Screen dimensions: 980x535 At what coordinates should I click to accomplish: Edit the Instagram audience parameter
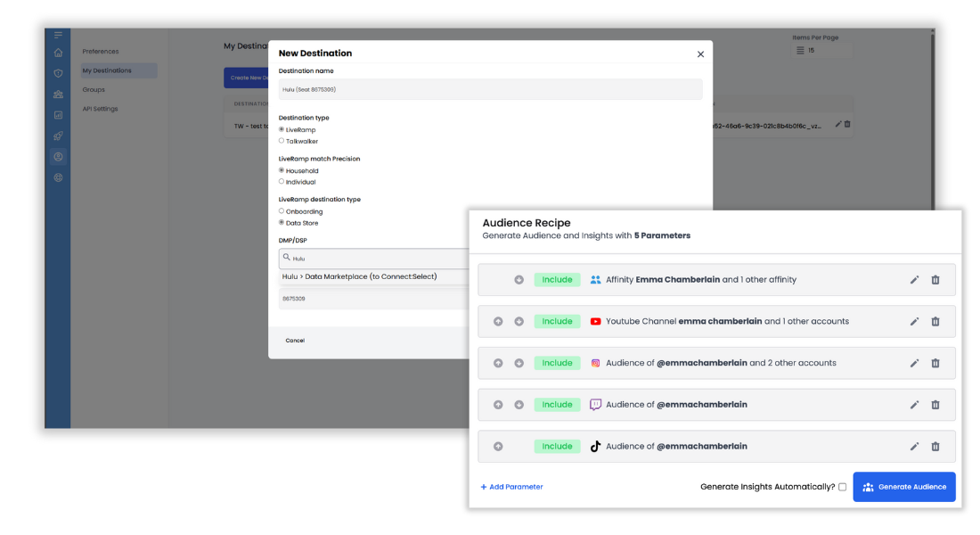(x=914, y=363)
